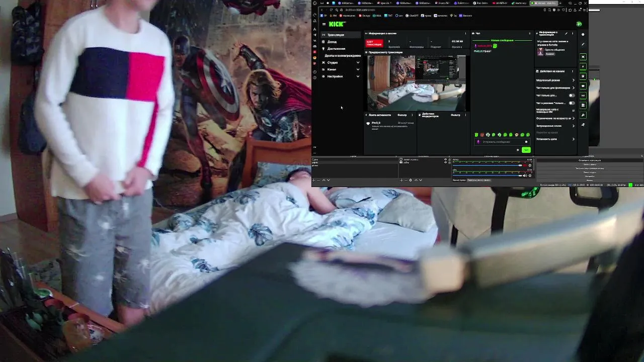
Task: Click the chat message input field
Action: 503,142
